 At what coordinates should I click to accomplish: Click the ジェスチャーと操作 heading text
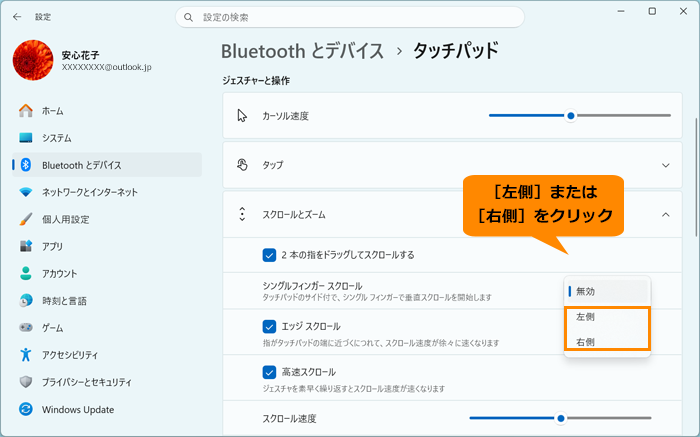pos(256,80)
